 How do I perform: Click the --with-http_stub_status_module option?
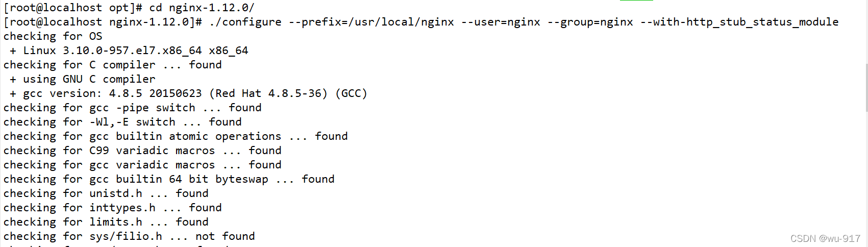[x=739, y=22]
